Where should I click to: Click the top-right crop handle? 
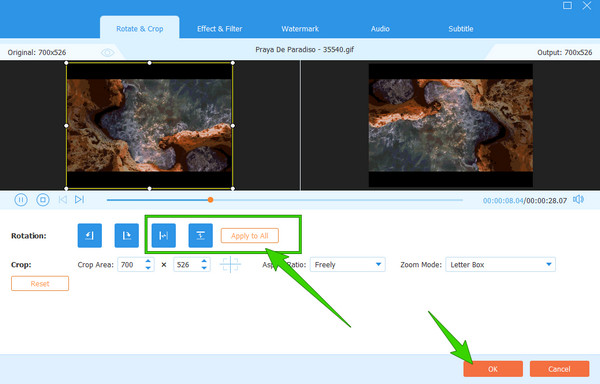[x=233, y=63]
